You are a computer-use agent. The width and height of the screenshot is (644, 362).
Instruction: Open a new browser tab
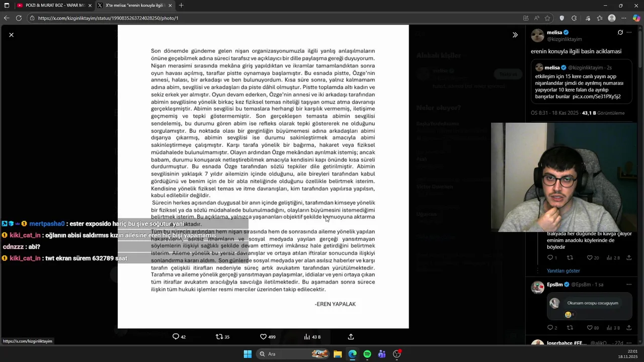click(x=181, y=6)
